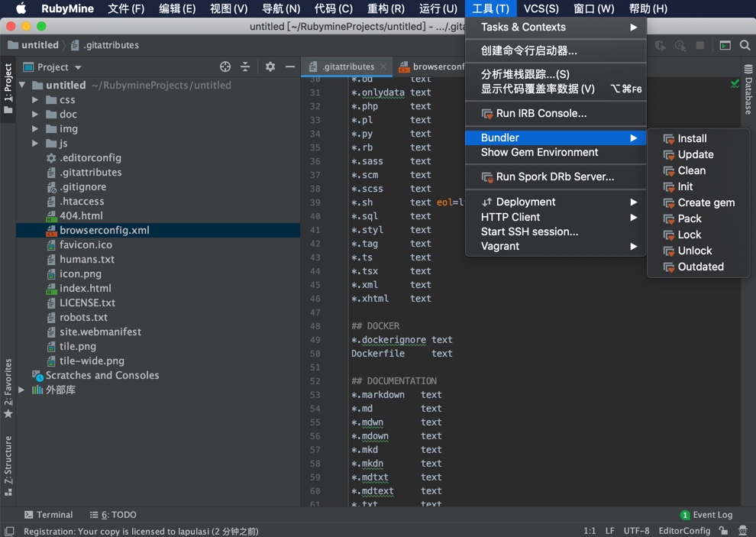Expand the doc folder
Screen dimensions: 756x537
coord(34,115)
